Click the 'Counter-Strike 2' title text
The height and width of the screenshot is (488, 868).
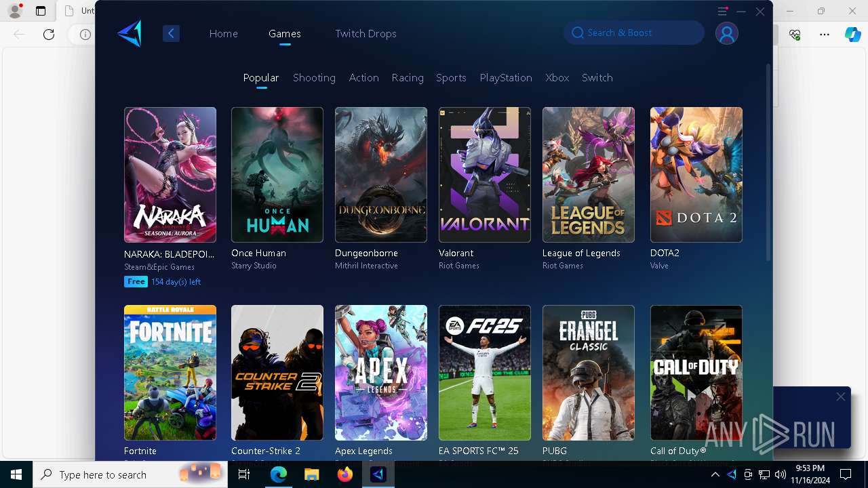pyautogui.click(x=266, y=451)
